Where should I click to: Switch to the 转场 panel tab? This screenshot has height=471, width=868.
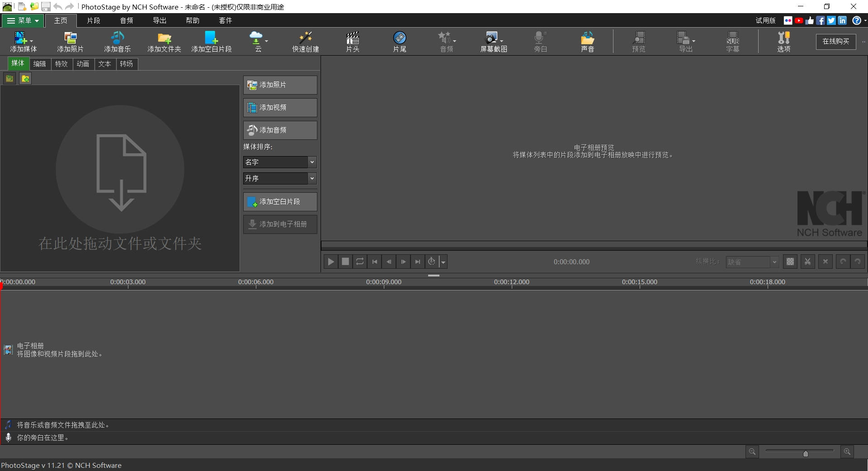tap(126, 64)
